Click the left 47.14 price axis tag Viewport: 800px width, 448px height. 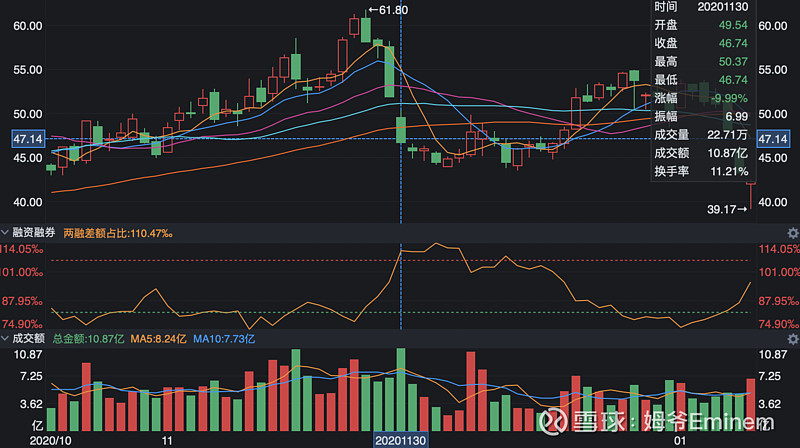coord(26,139)
